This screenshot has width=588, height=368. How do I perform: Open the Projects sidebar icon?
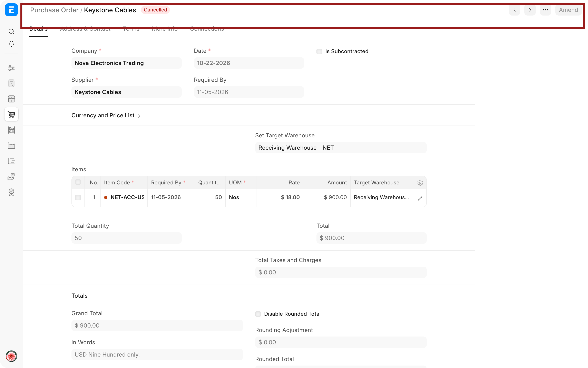(11, 161)
